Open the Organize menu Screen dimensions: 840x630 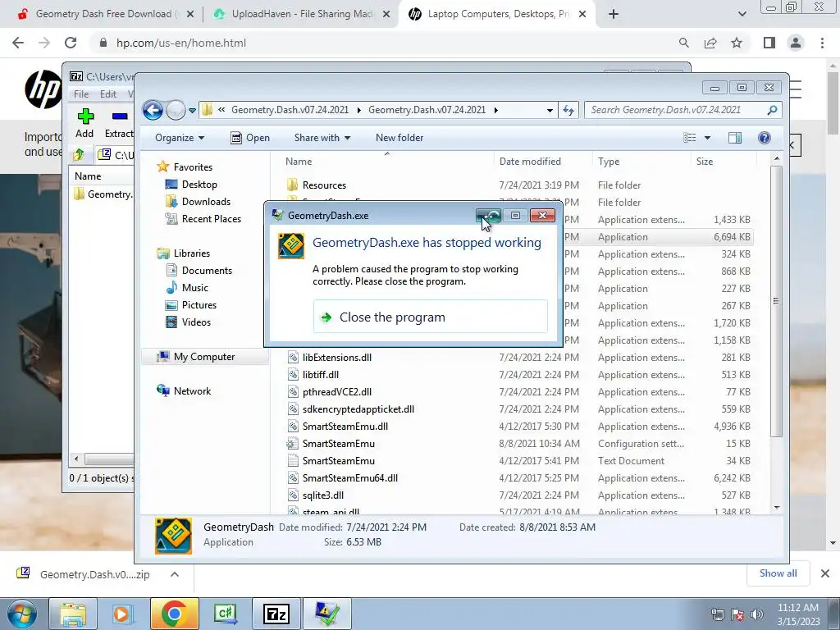pyautogui.click(x=180, y=138)
